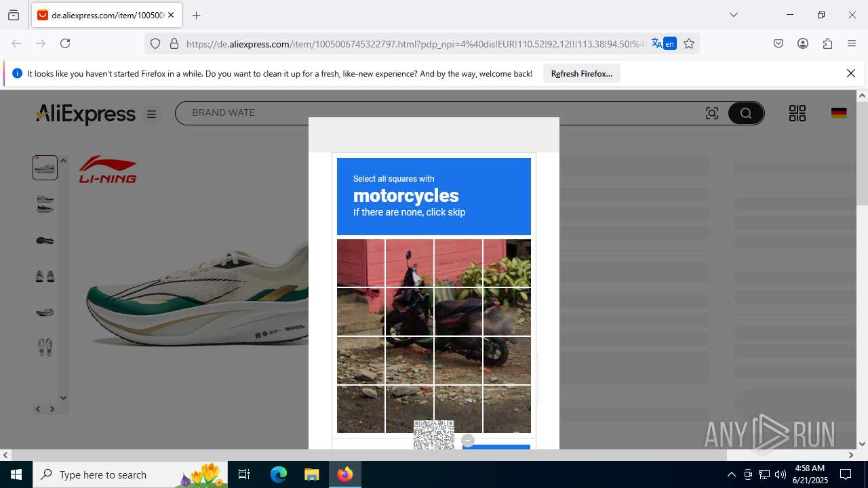This screenshot has height=488, width=868.
Task: Select the pair of shoes front thumbnail
Action: pos(45,276)
